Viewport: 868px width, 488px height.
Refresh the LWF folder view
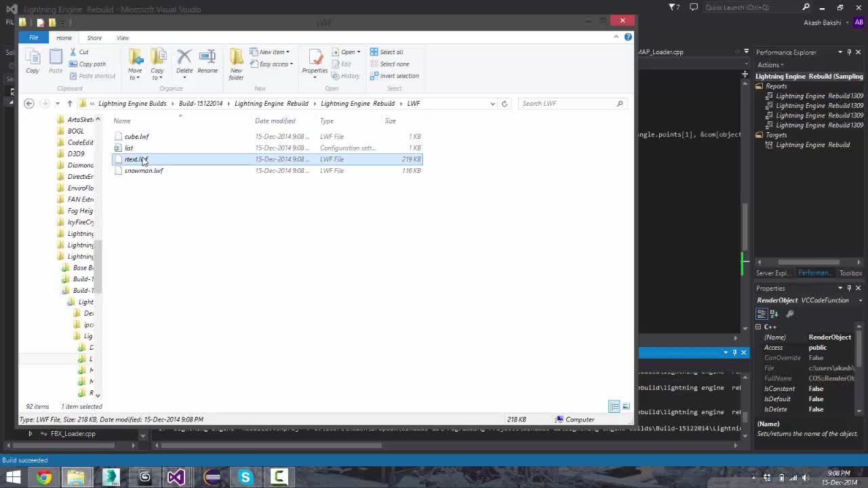click(x=504, y=103)
